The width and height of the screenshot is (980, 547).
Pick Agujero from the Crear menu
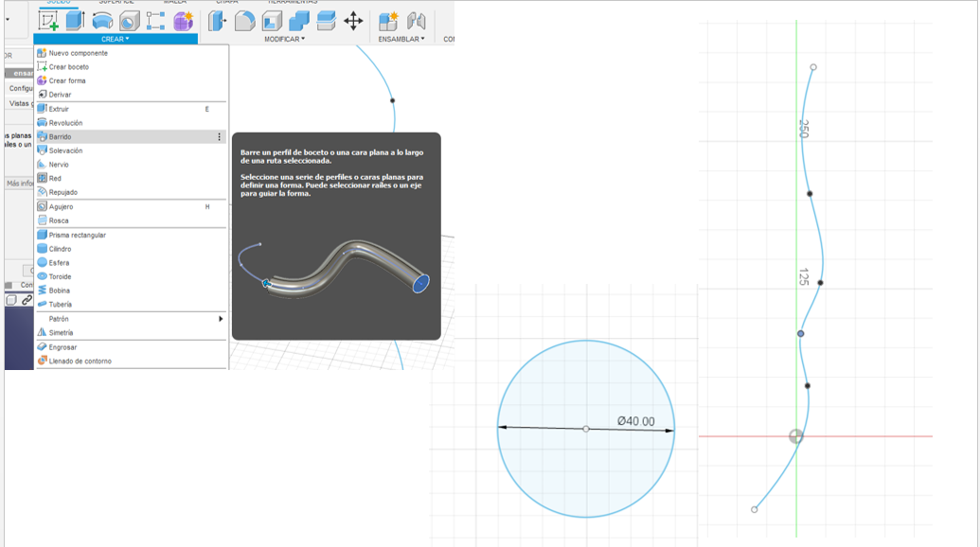pos(132,206)
